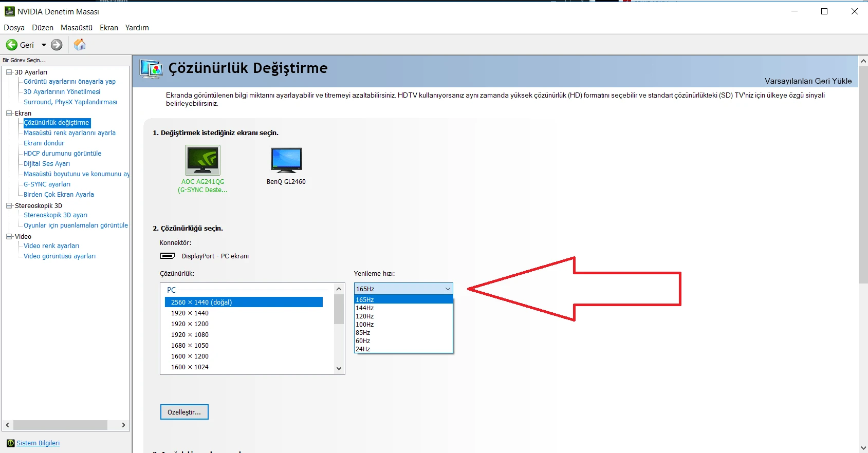Open Ekranı döndür page
Screen dimensions: 868x453
point(44,143)
